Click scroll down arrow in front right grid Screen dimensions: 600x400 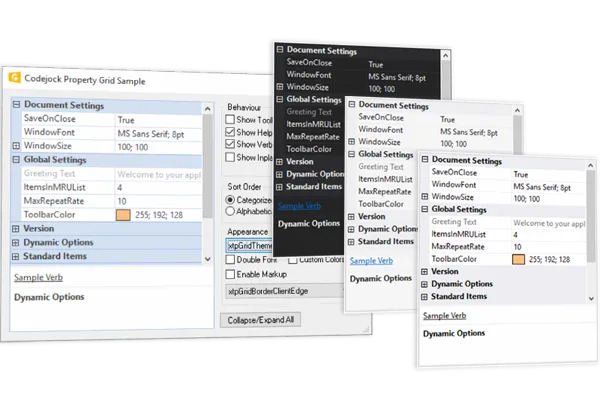(591, 299)
